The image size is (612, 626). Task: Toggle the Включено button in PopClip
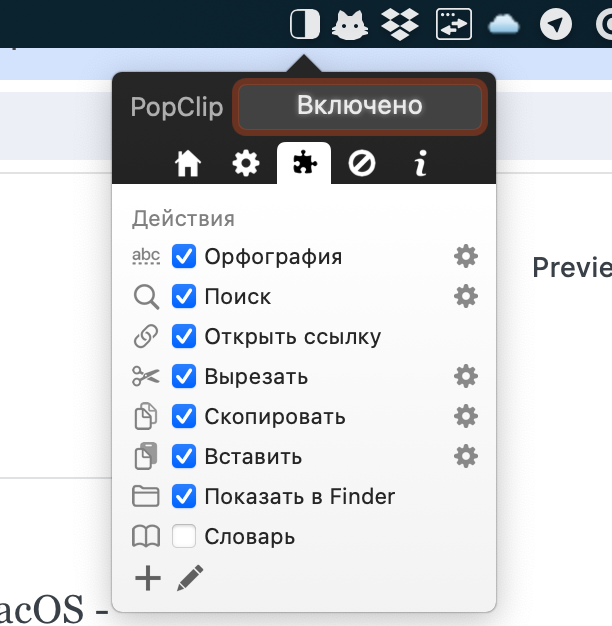point(360,106)
